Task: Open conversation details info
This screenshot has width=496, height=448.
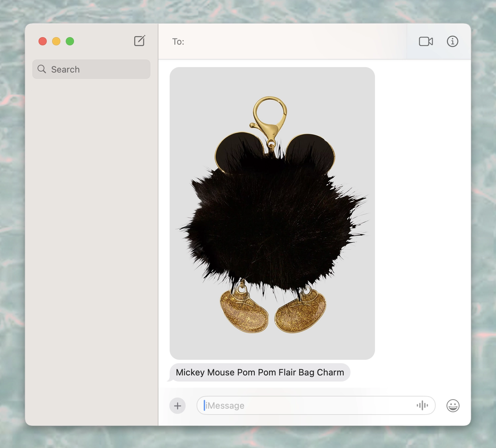Action: pyautogui.click(x=452, y=41)
